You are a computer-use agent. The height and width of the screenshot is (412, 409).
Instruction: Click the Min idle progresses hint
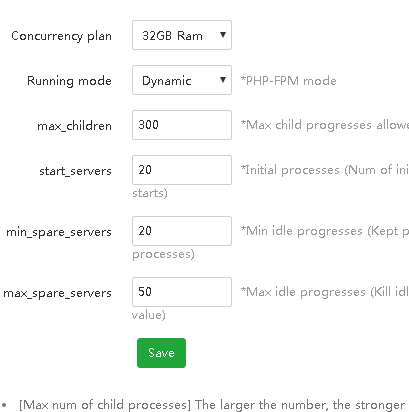point(325,231)
